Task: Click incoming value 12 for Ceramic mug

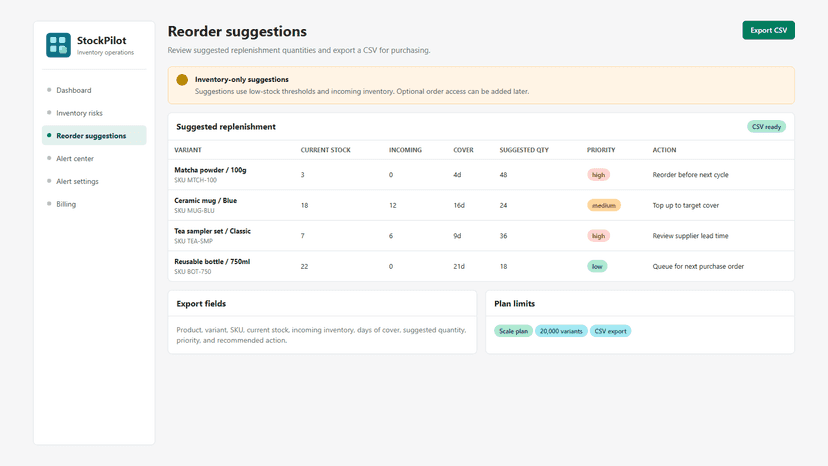Action: pyautogui.click(x=392, y=206)
